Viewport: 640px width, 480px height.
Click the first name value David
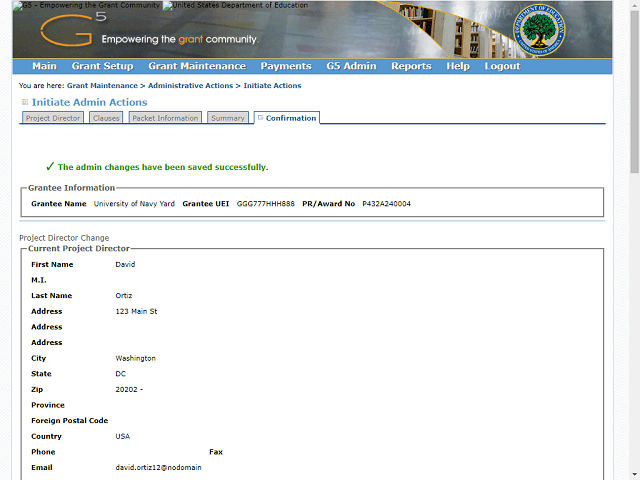(125, 264)
